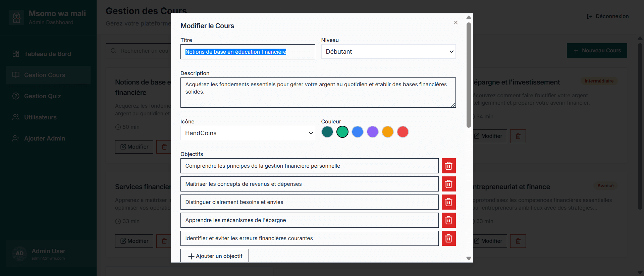Remove the objective about mécanismes de l'épargne
The width and height of the screenshot is (644, 276).
tap(448, 220)
